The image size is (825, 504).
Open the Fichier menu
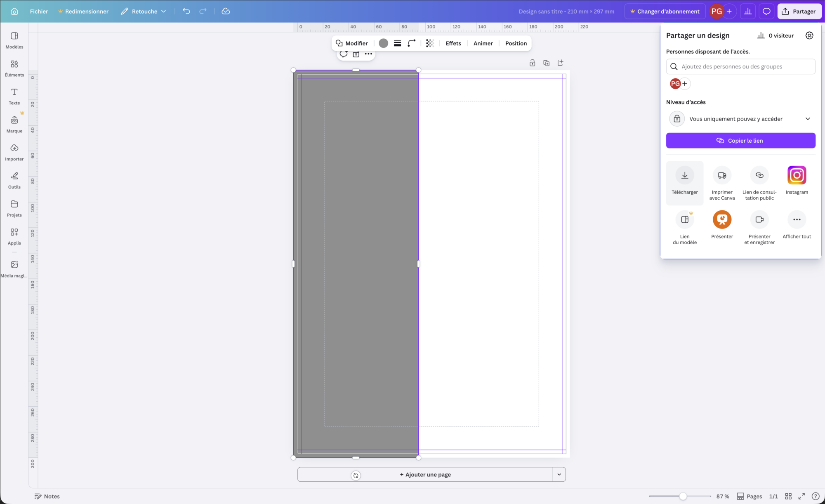pyautogui.click(x=39, y=12)
